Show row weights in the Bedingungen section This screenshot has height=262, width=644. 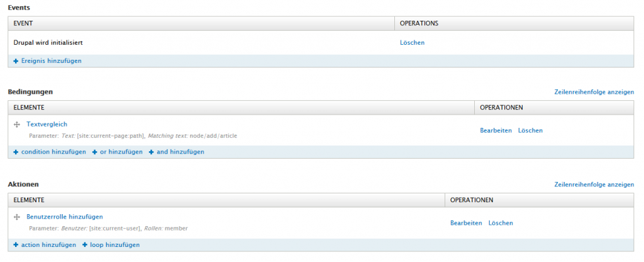pyautogui.click(x=594, y=92)
